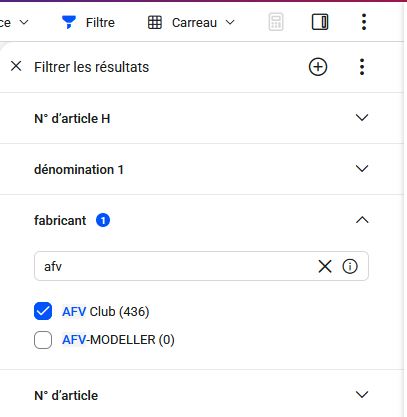Viewport: 407px width, 417px height.
Task: Add a filter with the plus icon
Action: 318,67
